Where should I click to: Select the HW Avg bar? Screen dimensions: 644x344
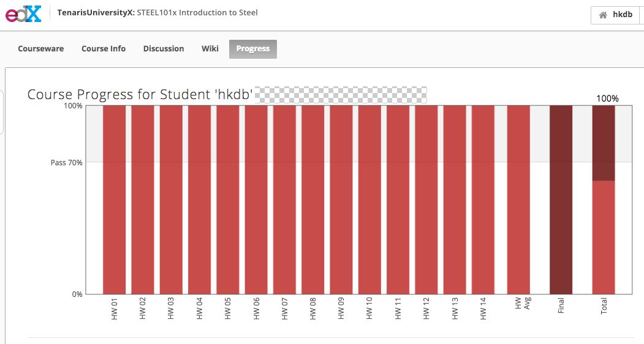point(518,200)
